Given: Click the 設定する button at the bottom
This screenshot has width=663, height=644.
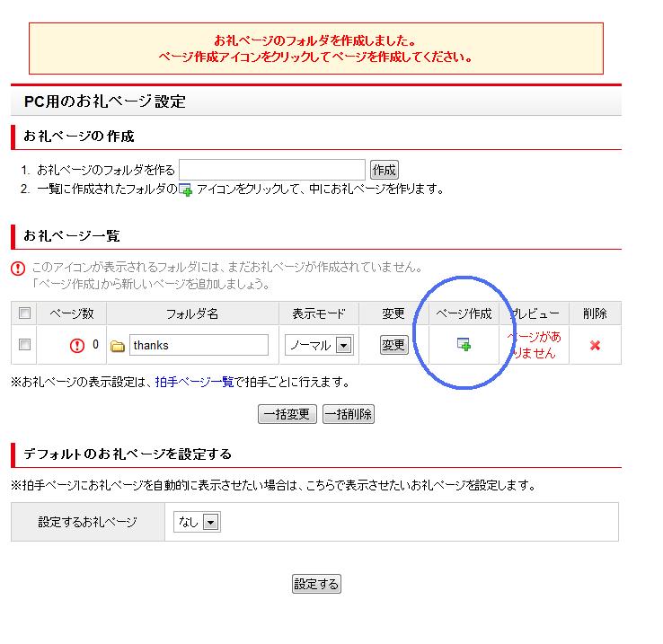Looking at the screenshot, I should tap(316, 584).
